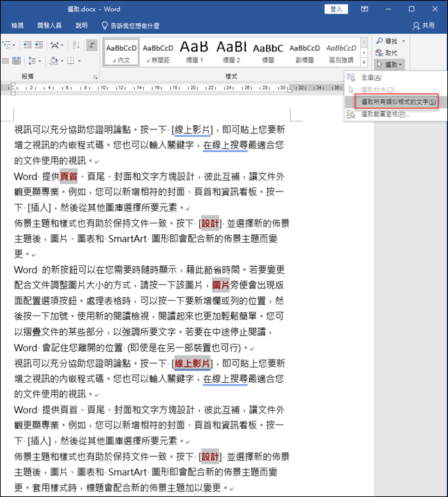Toggle show/hide paragraph marks
448x497 pixels.
[92, 45]
